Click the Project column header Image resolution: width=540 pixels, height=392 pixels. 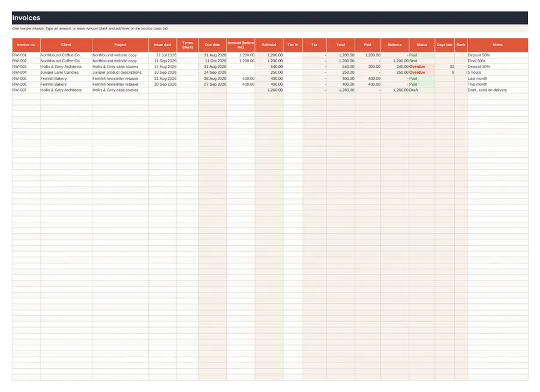click(120, 45)
